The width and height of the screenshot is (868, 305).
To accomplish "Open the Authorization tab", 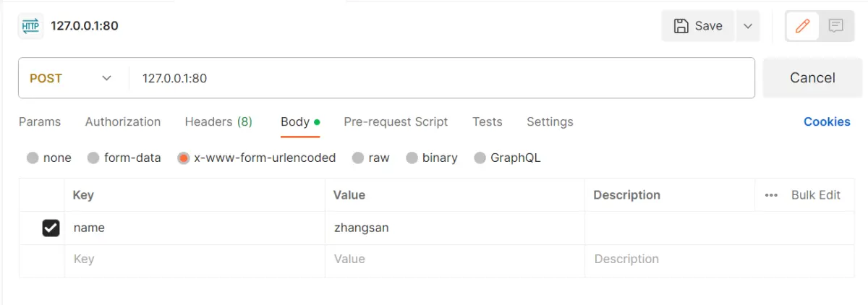I will [x=123, y=121].
